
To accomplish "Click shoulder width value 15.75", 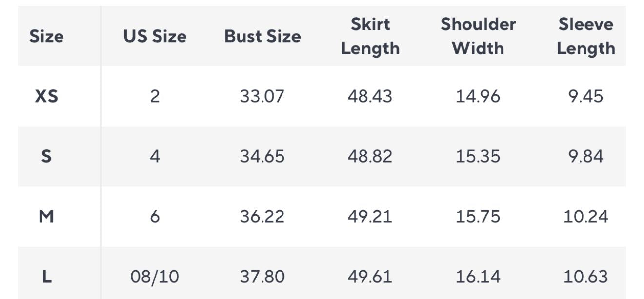I will point(478,216).
